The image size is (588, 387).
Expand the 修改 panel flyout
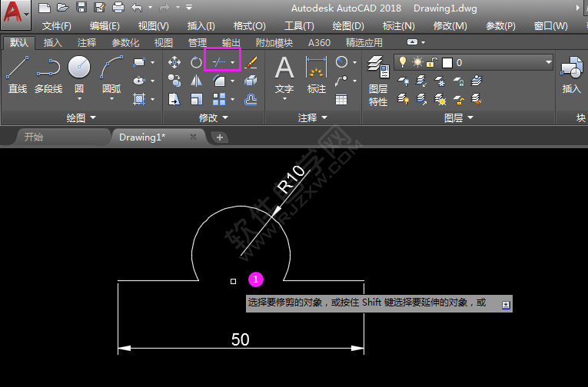(214, 117)
